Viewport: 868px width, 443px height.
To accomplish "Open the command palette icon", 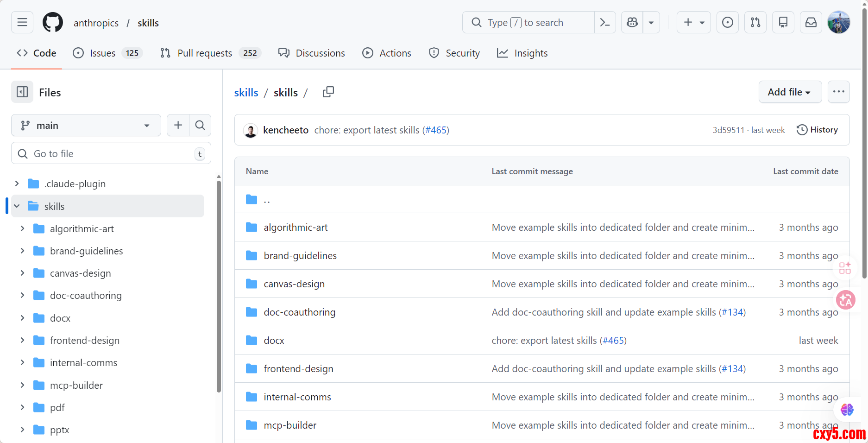I will click(x=605, y=22).
